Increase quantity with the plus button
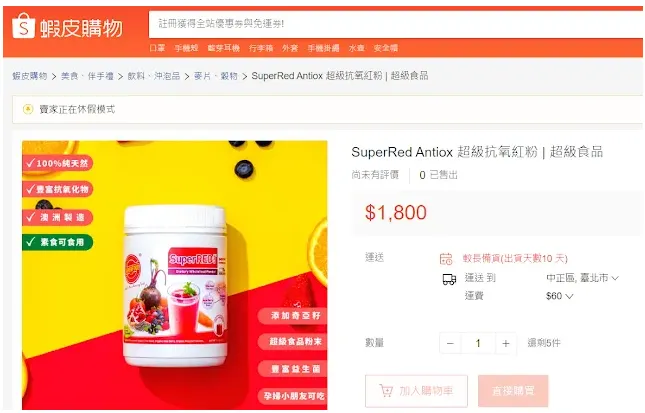The image size is (645, 413). pos(506,343)
